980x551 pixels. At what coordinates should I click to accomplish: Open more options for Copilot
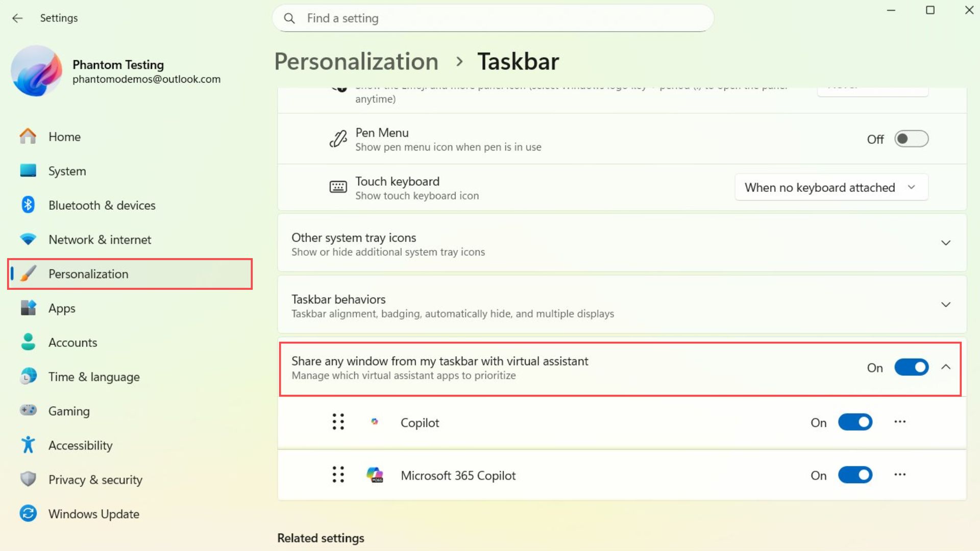(900, 422)
